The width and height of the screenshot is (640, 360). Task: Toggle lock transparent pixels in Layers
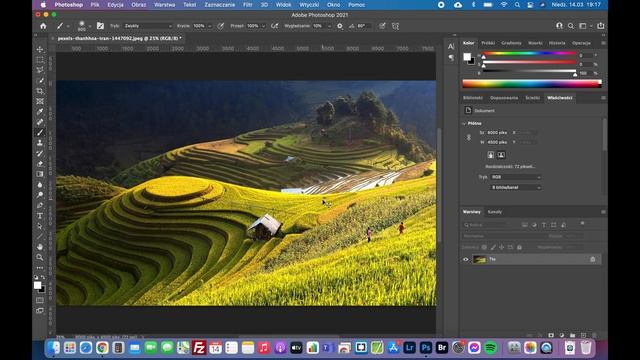click(x=484, y=247)
